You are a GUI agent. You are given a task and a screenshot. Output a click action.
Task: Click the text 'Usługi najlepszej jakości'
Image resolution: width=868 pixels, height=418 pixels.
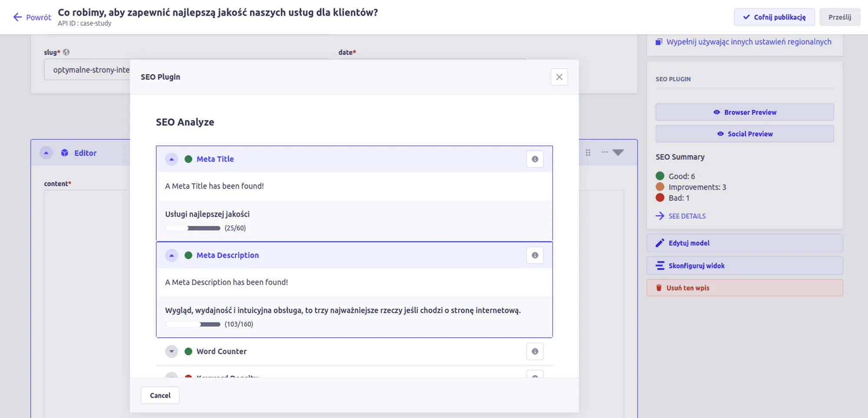point(207,214)
